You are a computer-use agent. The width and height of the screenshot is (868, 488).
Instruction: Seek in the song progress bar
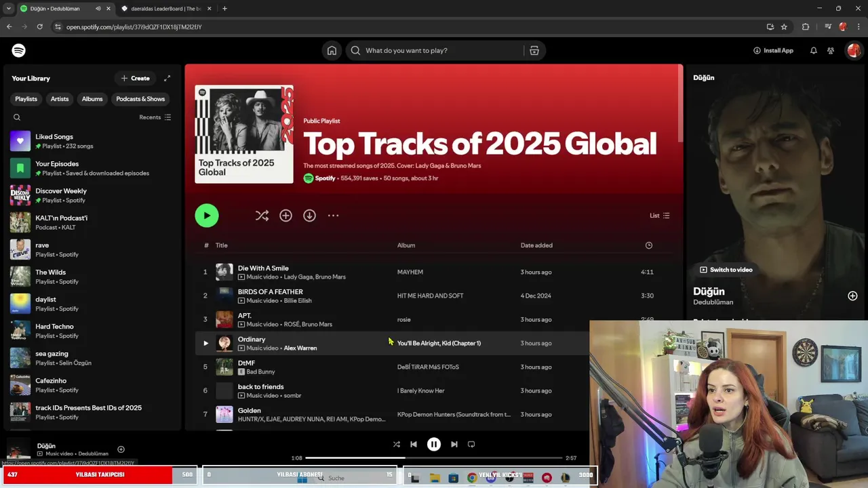click(434, 458)
